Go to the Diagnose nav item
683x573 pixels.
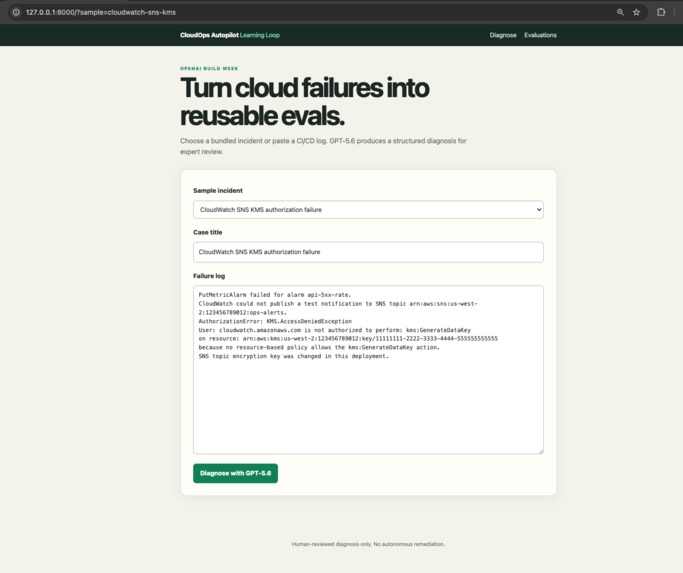[503, 35]
